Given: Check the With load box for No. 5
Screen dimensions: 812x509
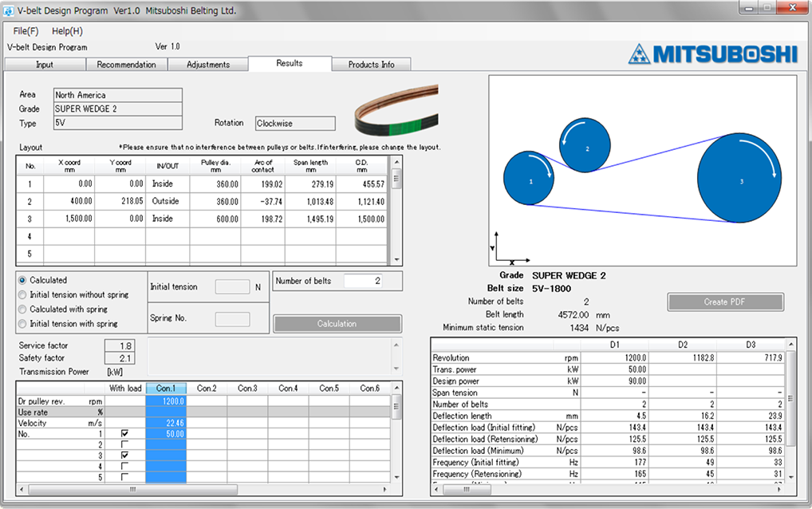Looking at the screenshot, I should click(x=124, y=477).
